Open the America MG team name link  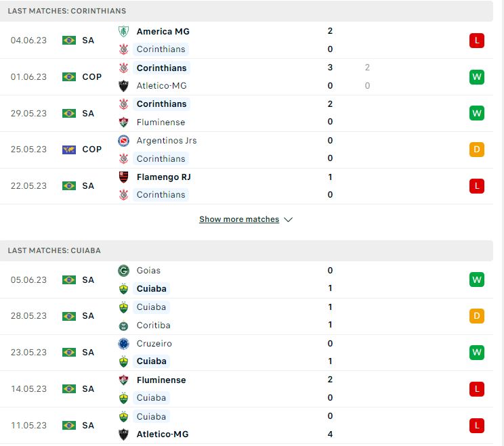pyautogui.click(x=163, y=31)
